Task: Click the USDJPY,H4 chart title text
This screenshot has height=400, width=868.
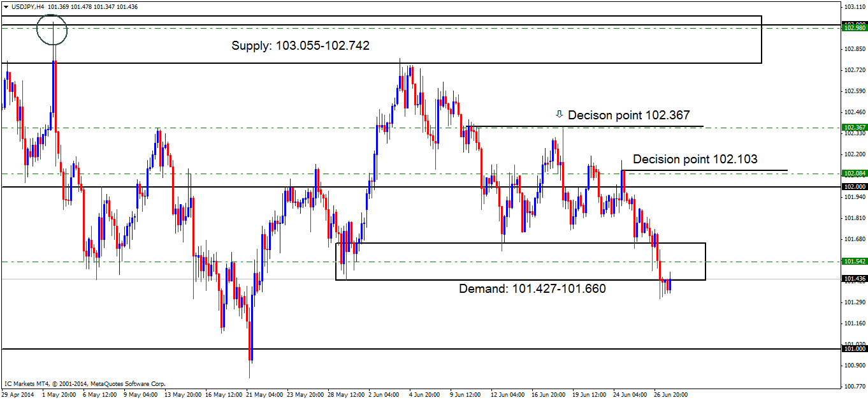Action: pos(27,6)
